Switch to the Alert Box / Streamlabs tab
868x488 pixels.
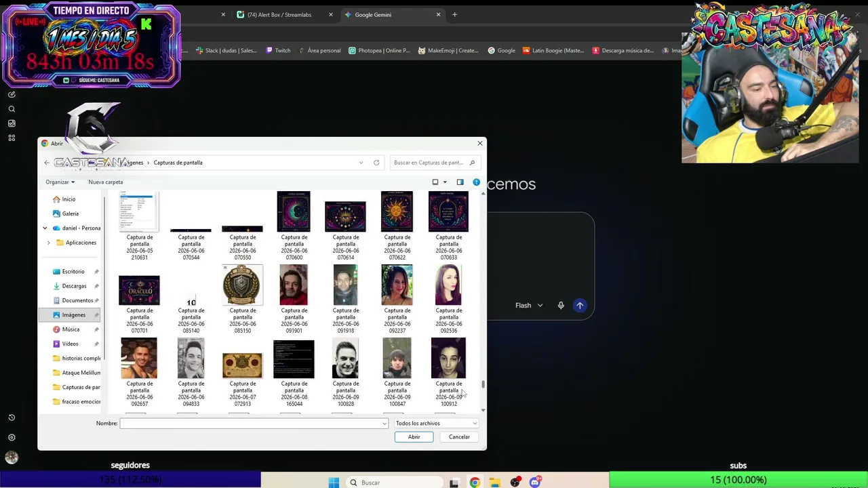279,15
